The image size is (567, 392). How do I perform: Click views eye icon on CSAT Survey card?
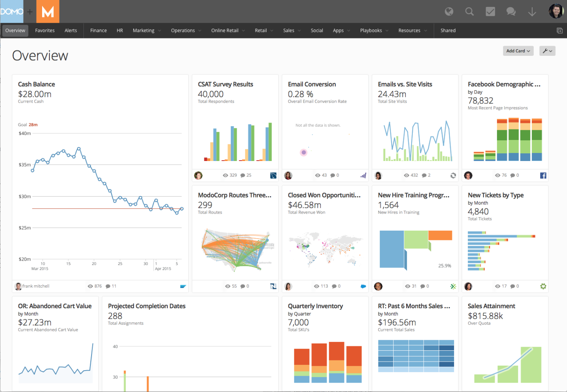(x=226, y=175)
